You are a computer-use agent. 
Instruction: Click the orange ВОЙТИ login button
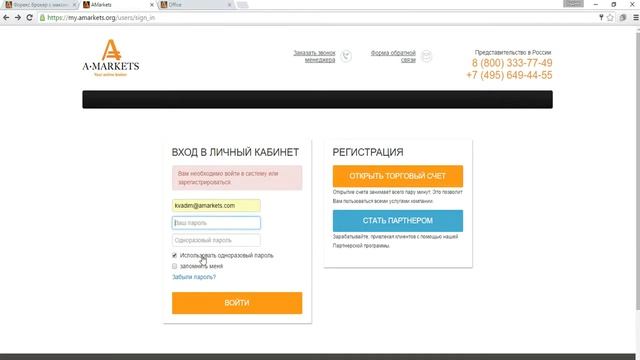237,303
